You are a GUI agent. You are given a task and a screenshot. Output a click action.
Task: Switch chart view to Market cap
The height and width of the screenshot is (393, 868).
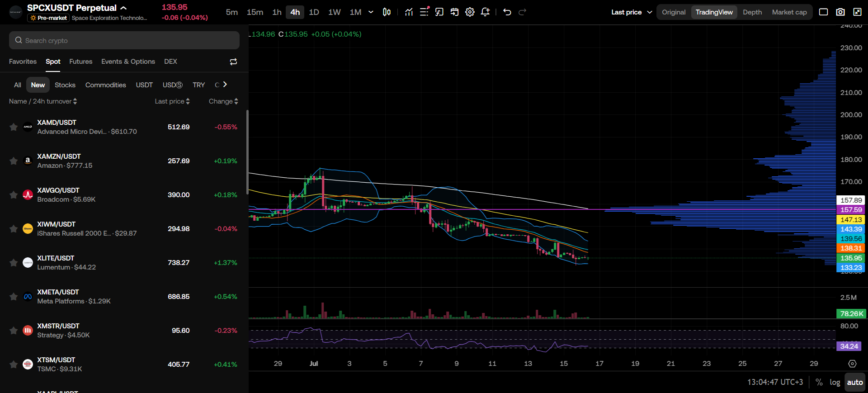click(x=789, y=12)
